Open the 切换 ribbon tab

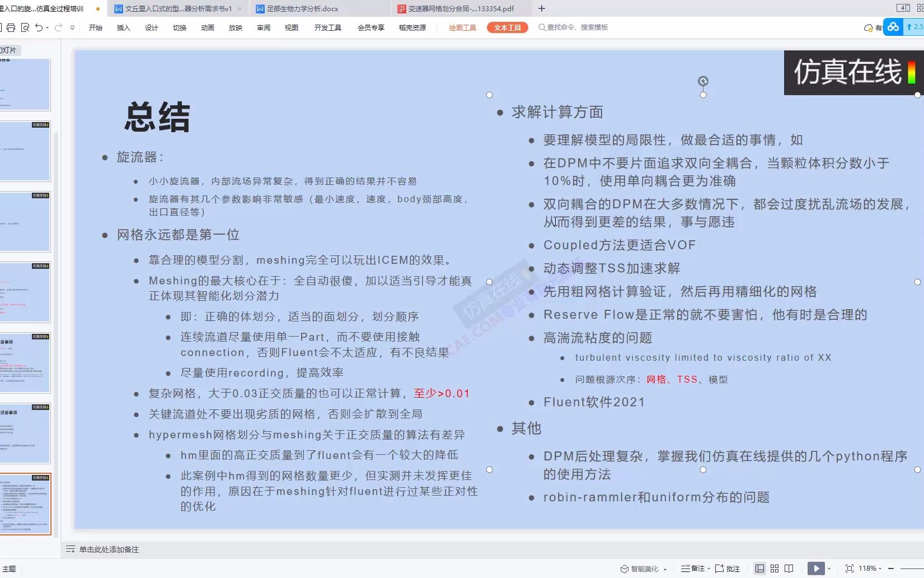pyautogui.click(x=180, y=27)
